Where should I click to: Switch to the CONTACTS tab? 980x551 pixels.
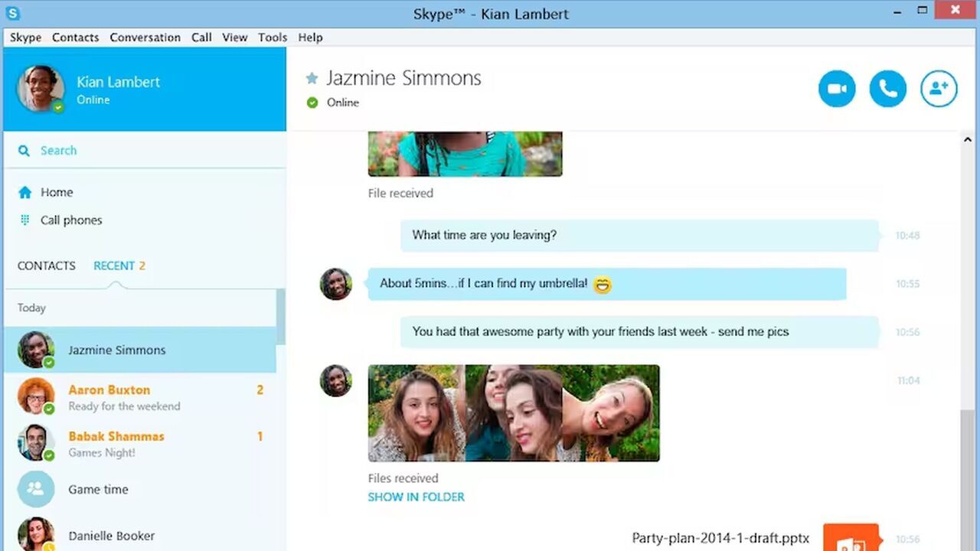(47, 266)
